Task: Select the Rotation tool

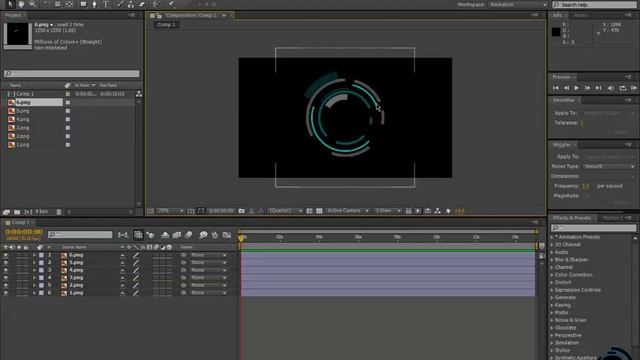Action: tap(47, 4)
